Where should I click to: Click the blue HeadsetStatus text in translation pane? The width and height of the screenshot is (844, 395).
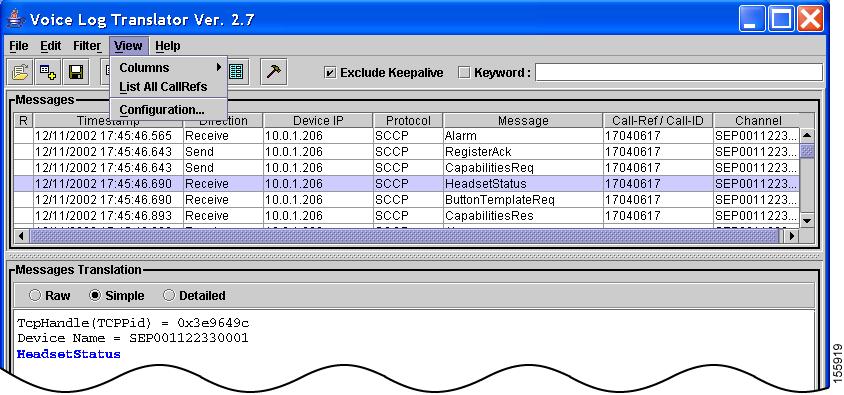coord(69,354)
